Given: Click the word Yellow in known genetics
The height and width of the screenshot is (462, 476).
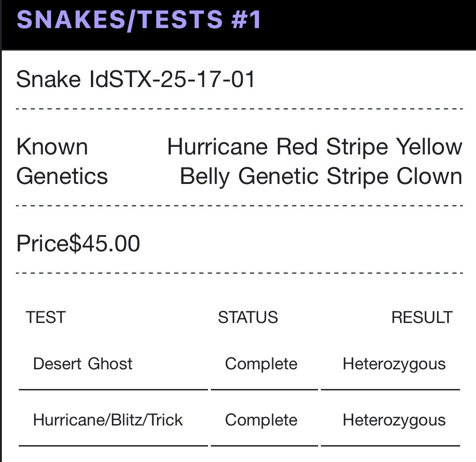Looking at the screenshot, I should tap(429, 147).
